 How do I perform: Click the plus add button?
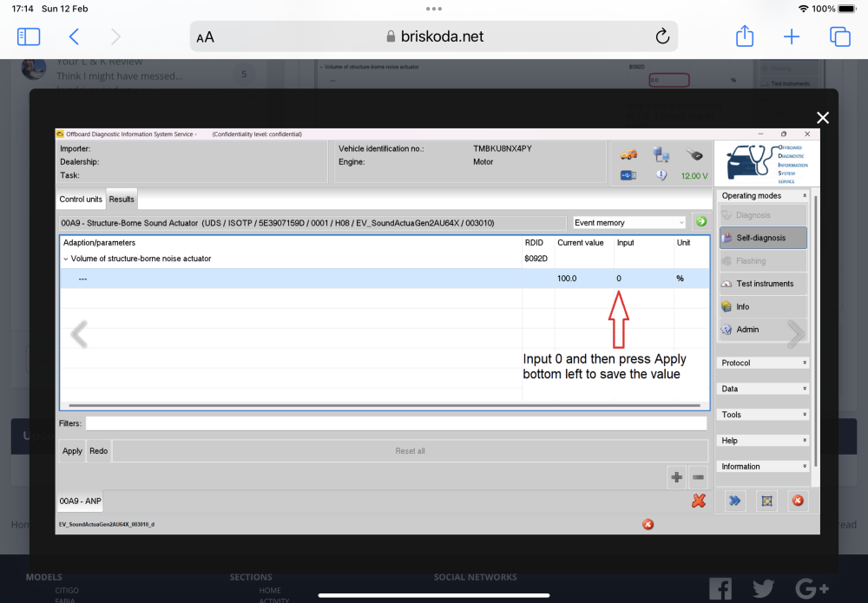tap(676, 477)
